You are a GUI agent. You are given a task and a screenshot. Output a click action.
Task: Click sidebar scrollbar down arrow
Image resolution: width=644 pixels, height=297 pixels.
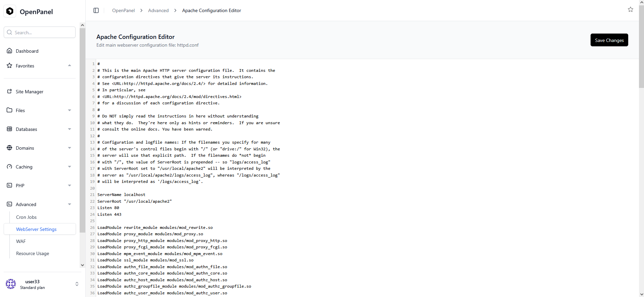83,265
